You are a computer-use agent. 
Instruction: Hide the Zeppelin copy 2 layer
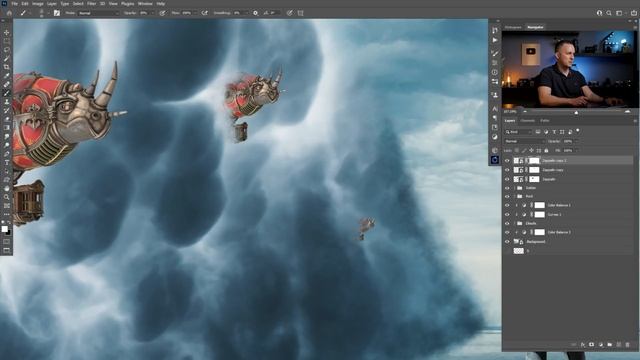507,161
